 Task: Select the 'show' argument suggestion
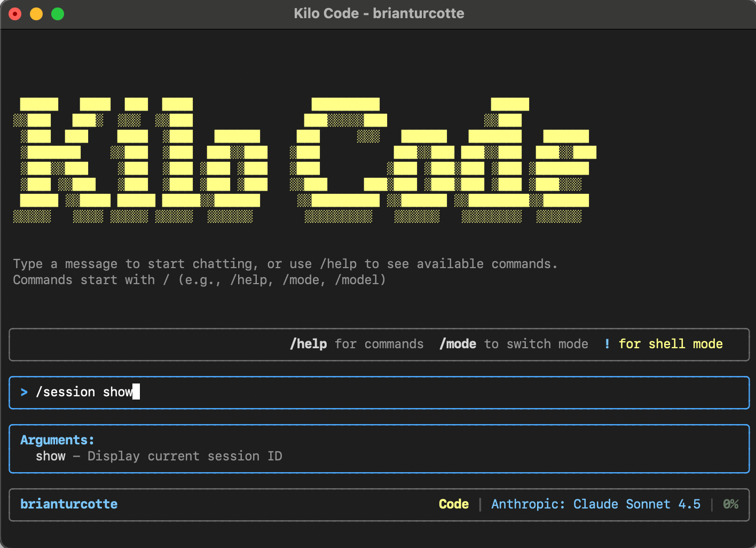click(51, 456)
